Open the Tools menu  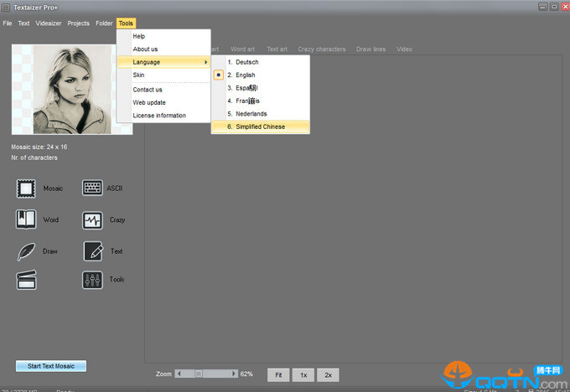126,23
